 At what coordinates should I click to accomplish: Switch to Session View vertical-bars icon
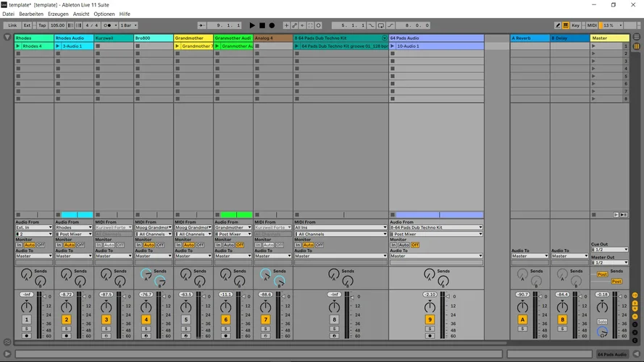tap(637, 46)
